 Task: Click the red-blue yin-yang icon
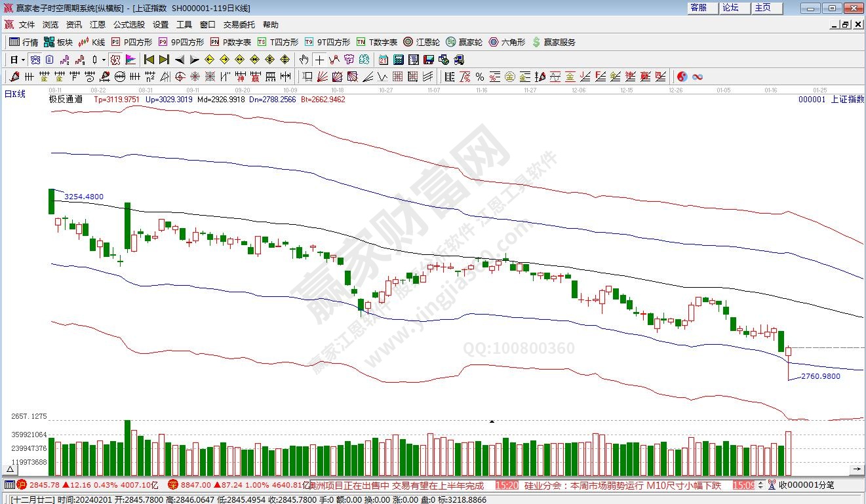682,77
